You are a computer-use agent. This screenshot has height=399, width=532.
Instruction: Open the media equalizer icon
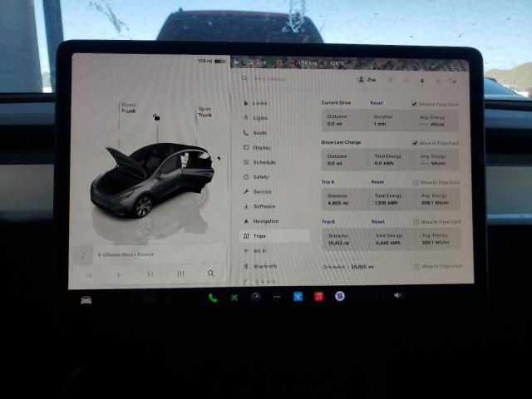click(180, 273)
